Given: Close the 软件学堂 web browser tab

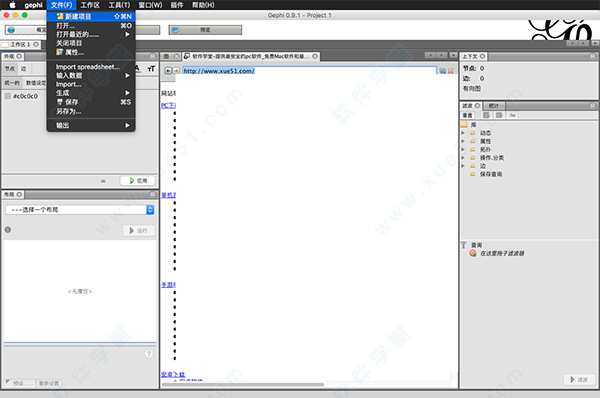Looking at the screenshot, I should 315,56.
